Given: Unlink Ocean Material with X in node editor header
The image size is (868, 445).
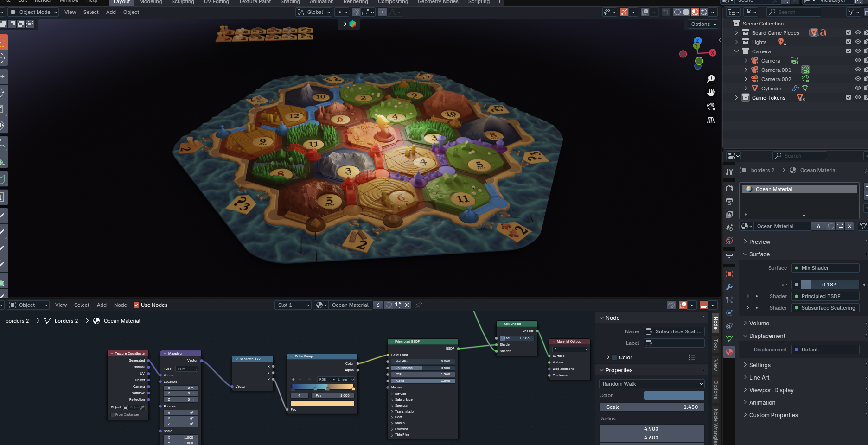Looking at the screenshot, I should click(407, 305).
